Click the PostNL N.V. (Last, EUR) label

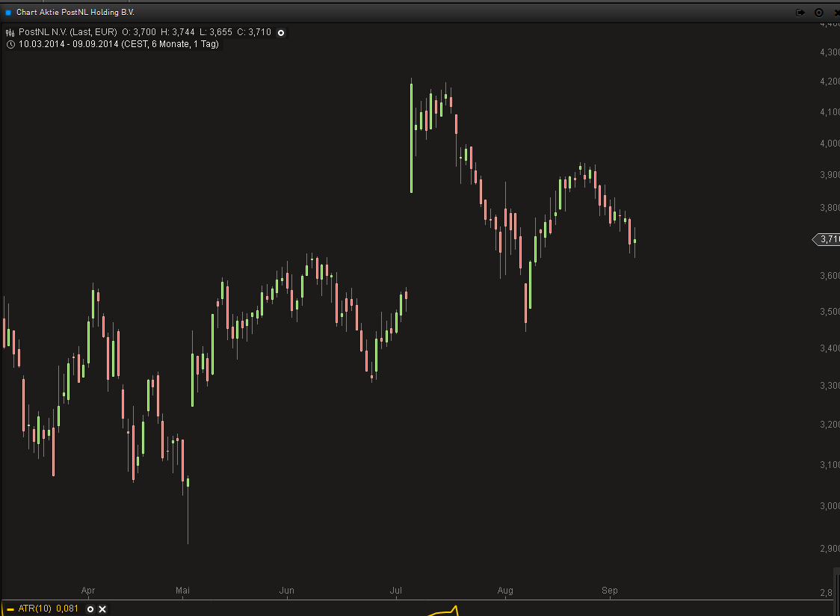pos(67,33)
